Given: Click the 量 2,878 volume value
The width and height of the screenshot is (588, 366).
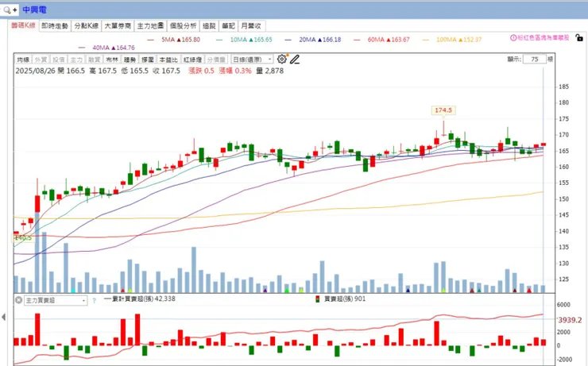Looking at the screenshot, I should pyautogui.click(x=270, y=71).
